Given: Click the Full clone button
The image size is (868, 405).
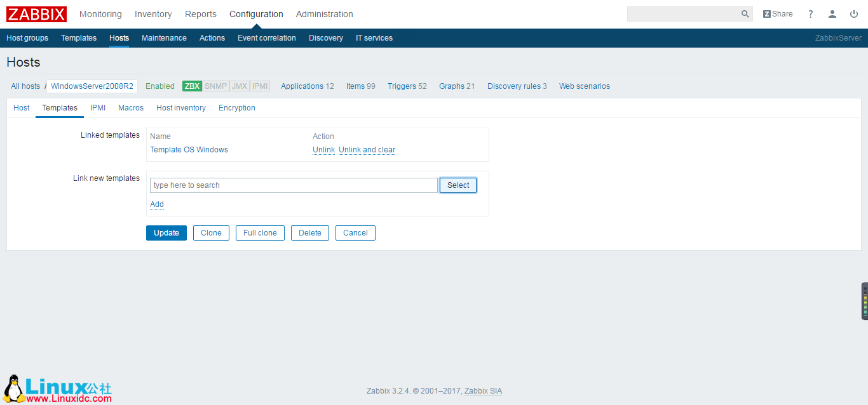Looking at the screenshot, I should [x=260, y=233].
